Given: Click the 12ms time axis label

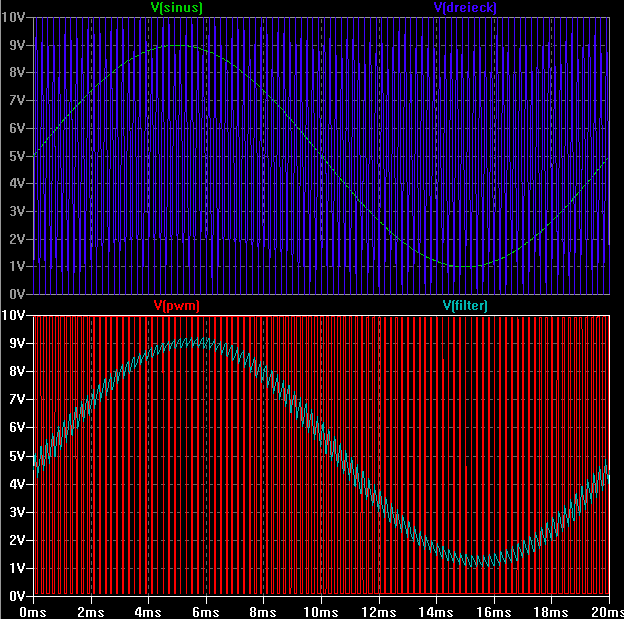Looking at the screenshot, I should click(x=379, y=612).
